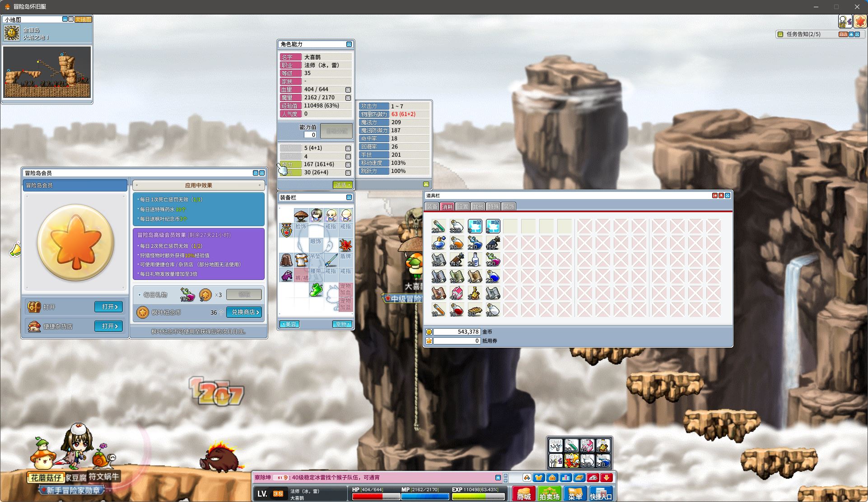Open the character equipment shortcut icon
The image size is (868, 502).
(x=539, y=478)
